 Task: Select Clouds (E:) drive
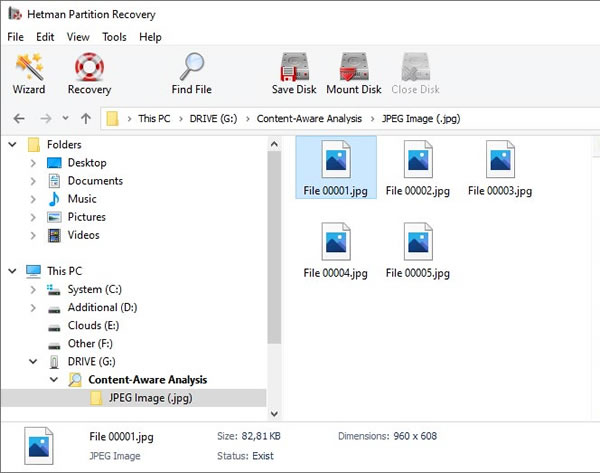click(x=93, y=325)
